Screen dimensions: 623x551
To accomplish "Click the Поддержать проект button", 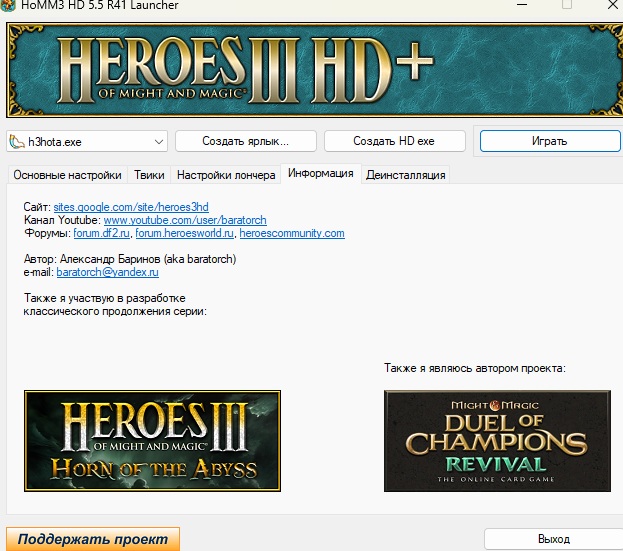I will tap(93, 539).
